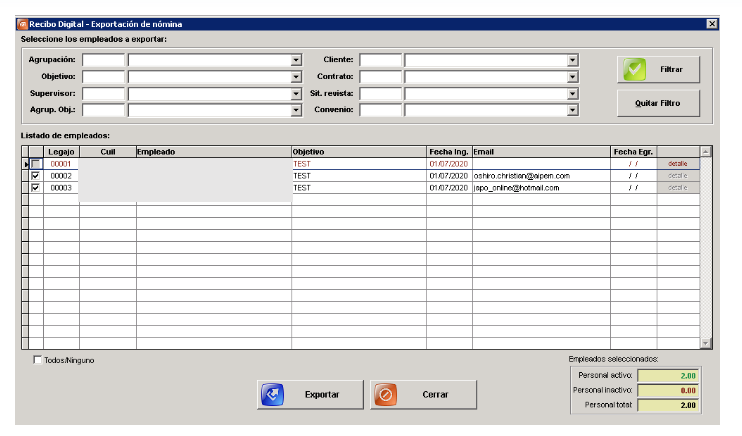Viewport: 742px width, 436px height.
Task: Open the Agrup. Obj. dropdown
Action: [296, 110]
